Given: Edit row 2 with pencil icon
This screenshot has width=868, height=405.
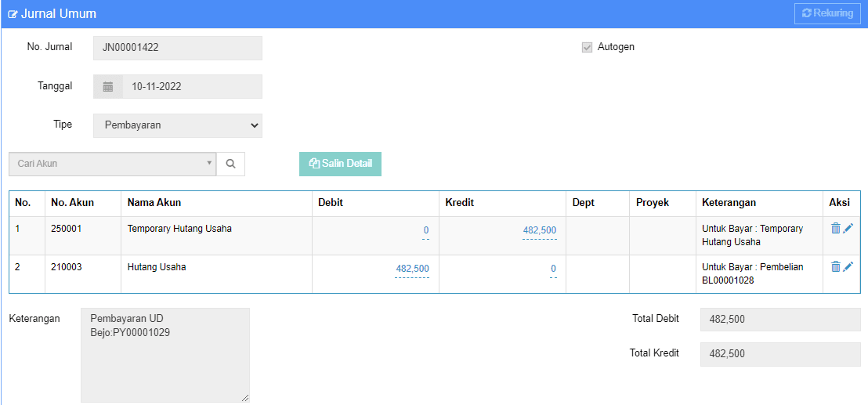Looking at the screenshot, I should [x=848, y=266].
